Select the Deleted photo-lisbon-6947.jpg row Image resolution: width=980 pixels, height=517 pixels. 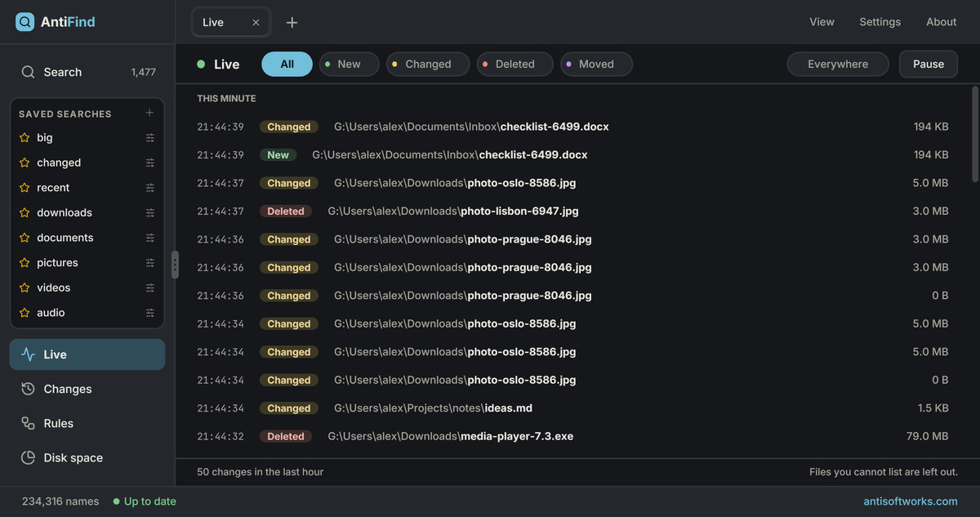point(572,211)
